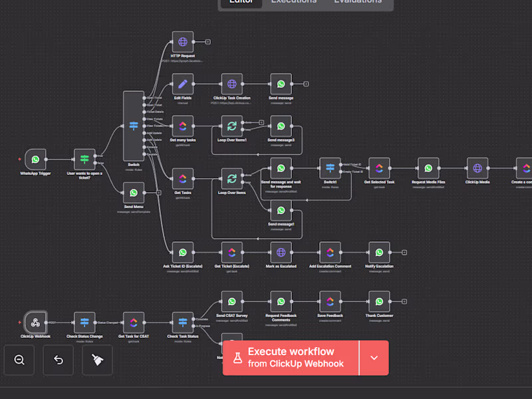Add node after Send message plus handle

(306, 84)
